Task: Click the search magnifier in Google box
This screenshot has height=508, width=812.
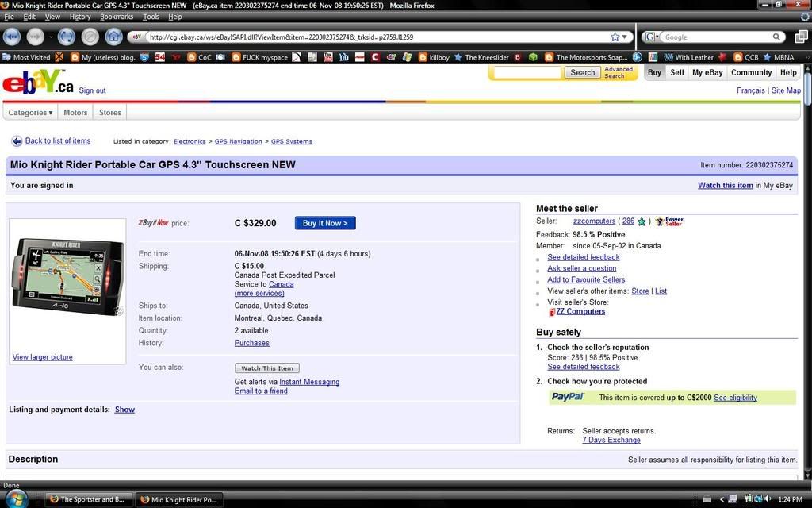Action: pos(776,37)
